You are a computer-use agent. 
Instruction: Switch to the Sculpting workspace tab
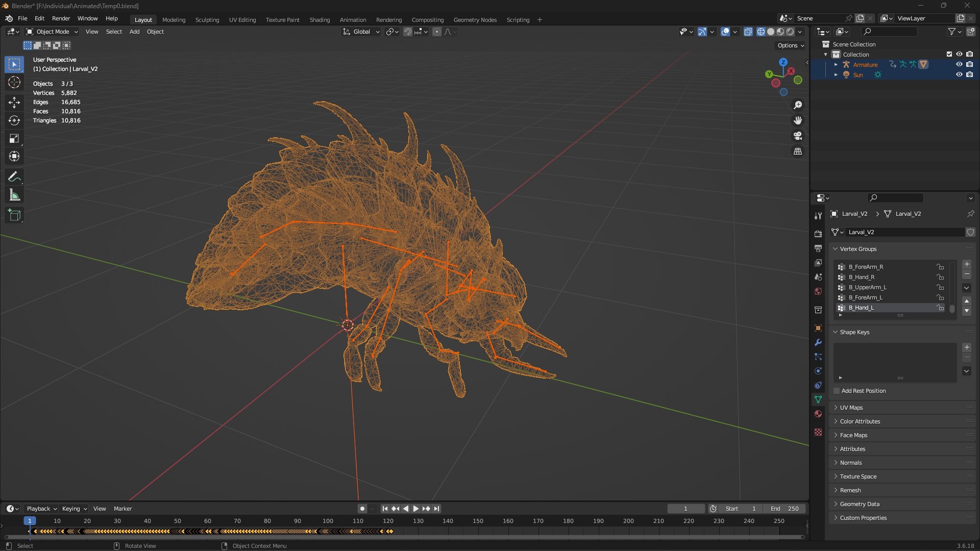[207, 20]
